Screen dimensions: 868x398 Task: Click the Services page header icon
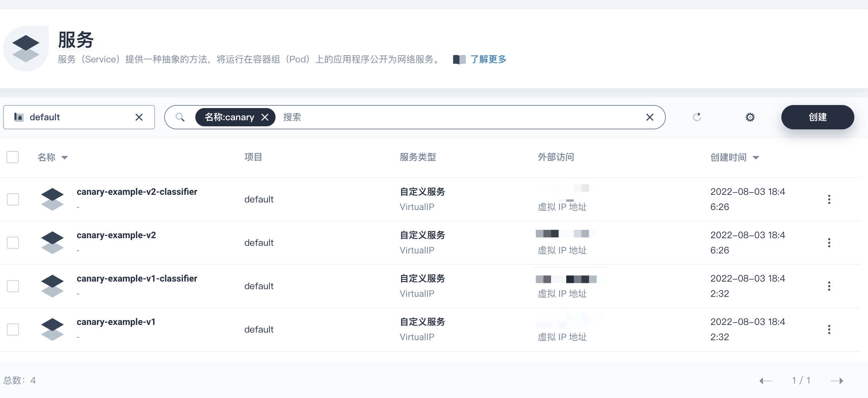coord(26,48)
